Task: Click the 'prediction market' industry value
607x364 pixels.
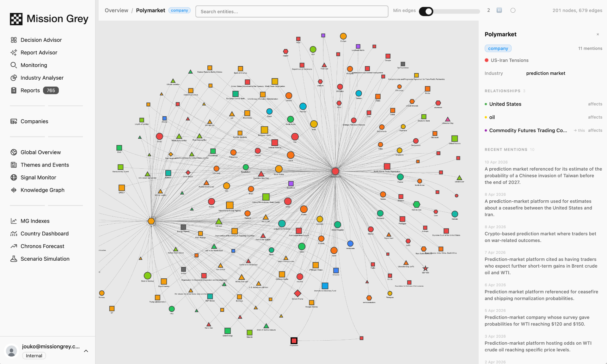Action: coord(546,73)
